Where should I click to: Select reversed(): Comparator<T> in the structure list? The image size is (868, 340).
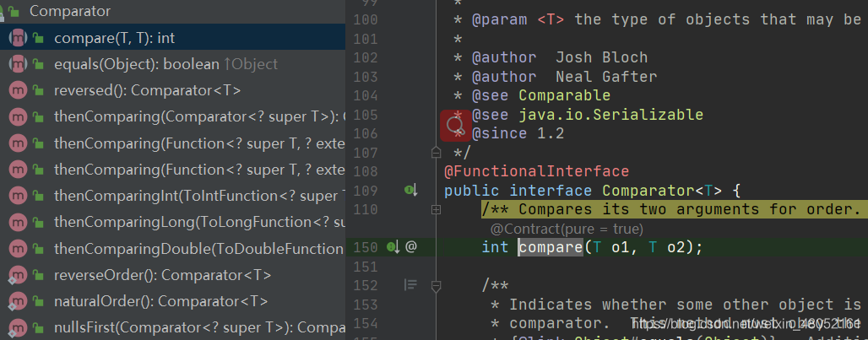click(x=173, y=90)
